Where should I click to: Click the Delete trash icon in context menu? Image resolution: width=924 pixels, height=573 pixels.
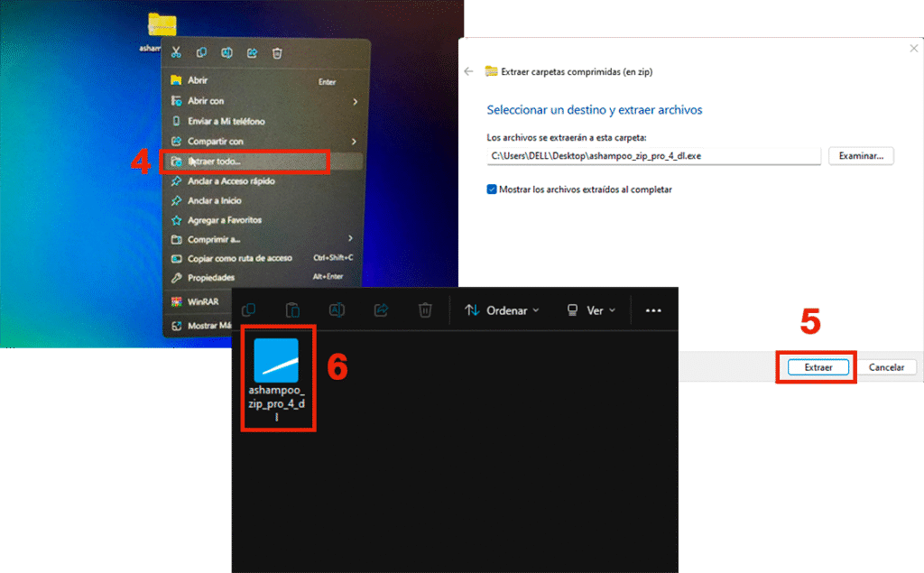coord(278,53)
